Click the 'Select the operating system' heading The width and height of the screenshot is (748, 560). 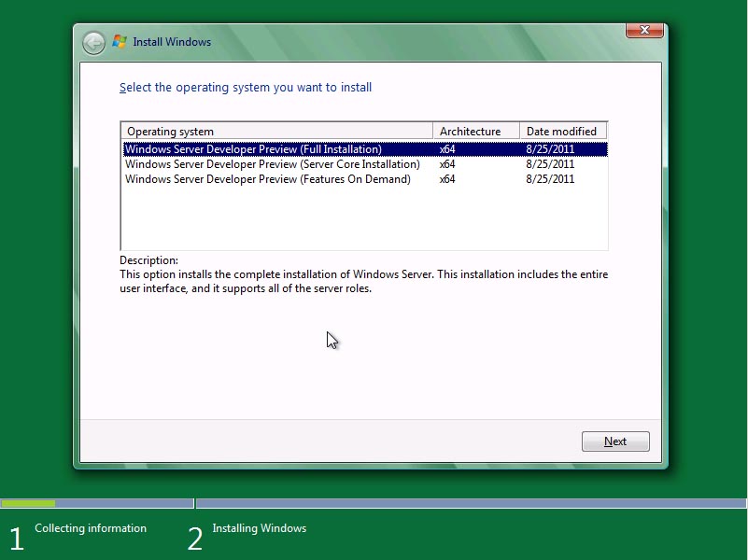click(x=246, y=88)
